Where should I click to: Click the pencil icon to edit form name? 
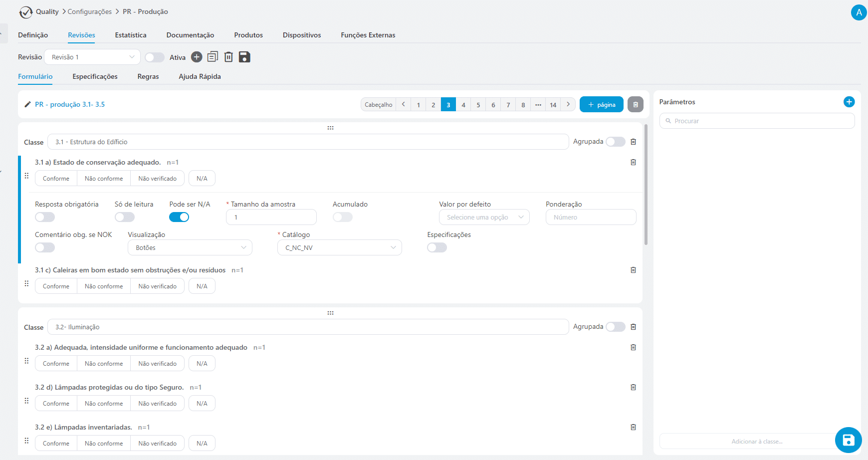[x=27, y=105]
